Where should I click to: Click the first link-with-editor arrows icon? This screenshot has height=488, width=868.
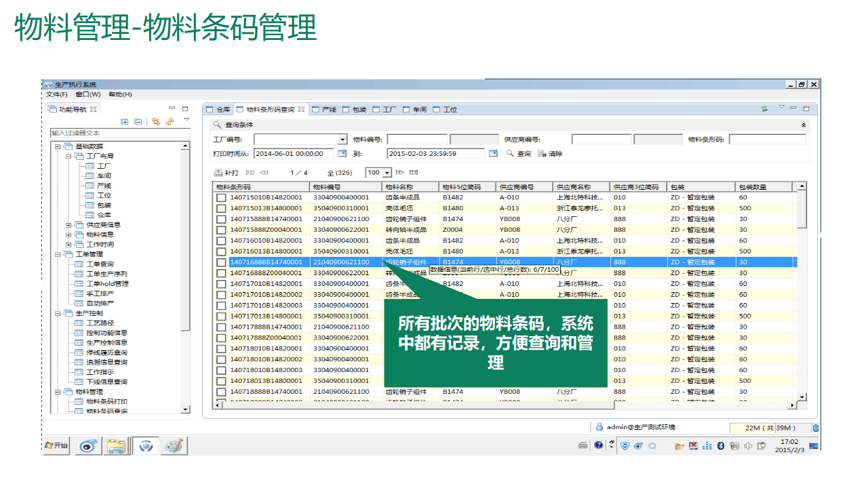tap(156, 122)
